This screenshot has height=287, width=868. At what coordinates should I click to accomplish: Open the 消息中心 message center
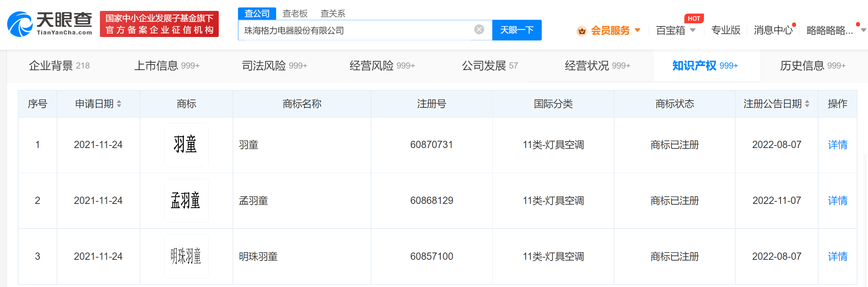pos(773,30)
